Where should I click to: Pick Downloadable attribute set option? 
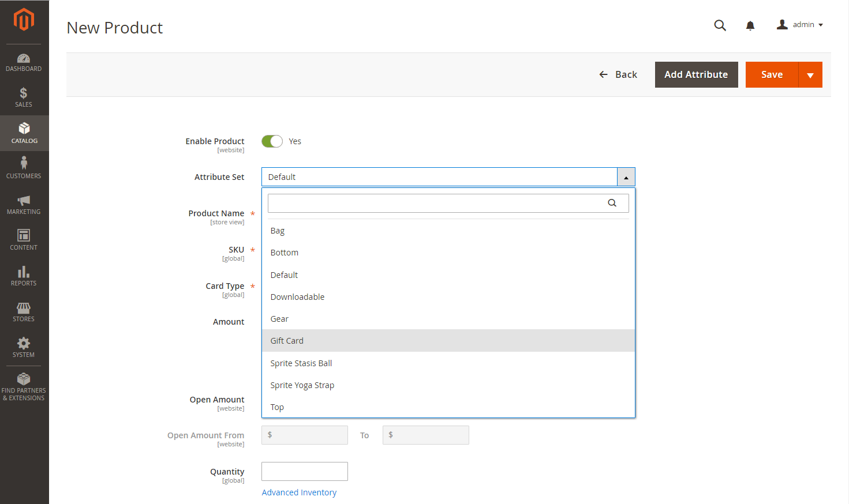[x=297, y=297]
